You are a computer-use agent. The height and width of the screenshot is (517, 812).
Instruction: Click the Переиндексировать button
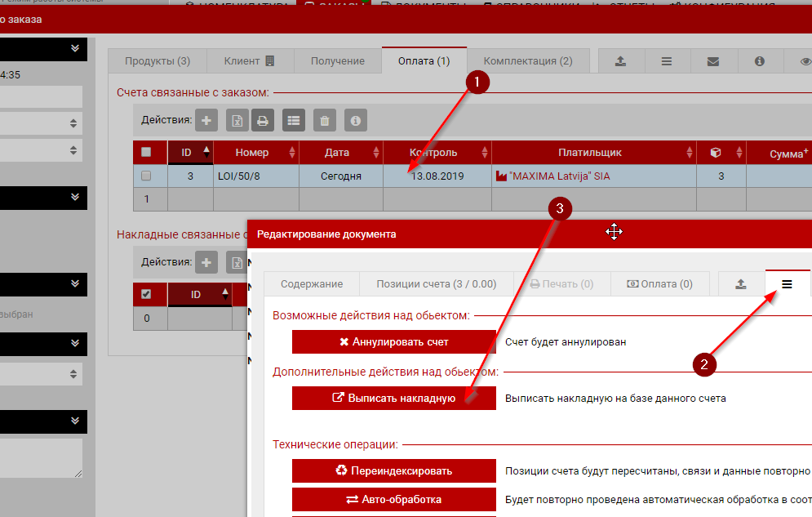[394, 470]
